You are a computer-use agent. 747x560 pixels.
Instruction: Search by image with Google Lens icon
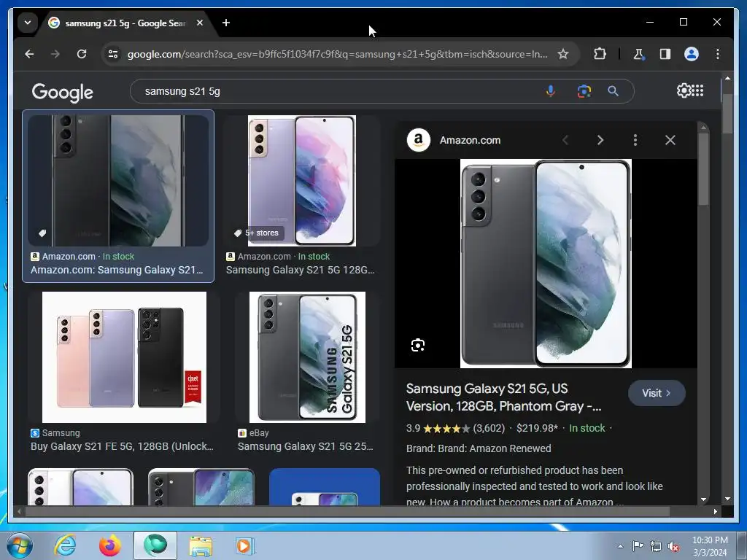click(584, 91)
